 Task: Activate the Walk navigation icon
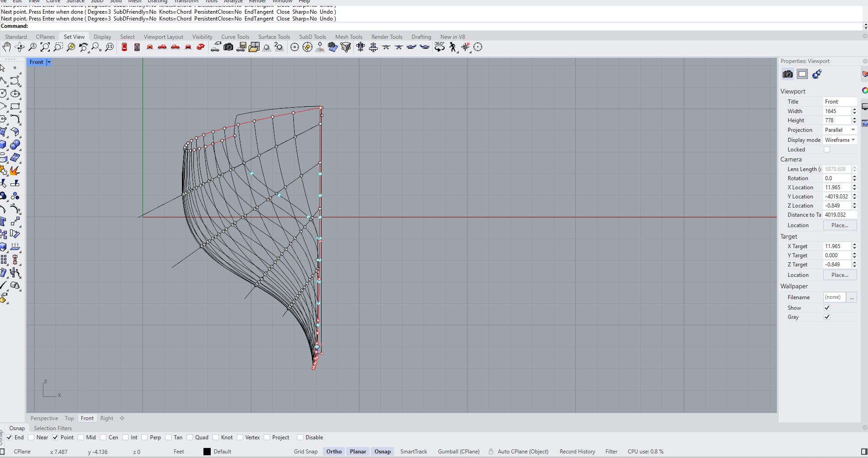tap(452, 47)
